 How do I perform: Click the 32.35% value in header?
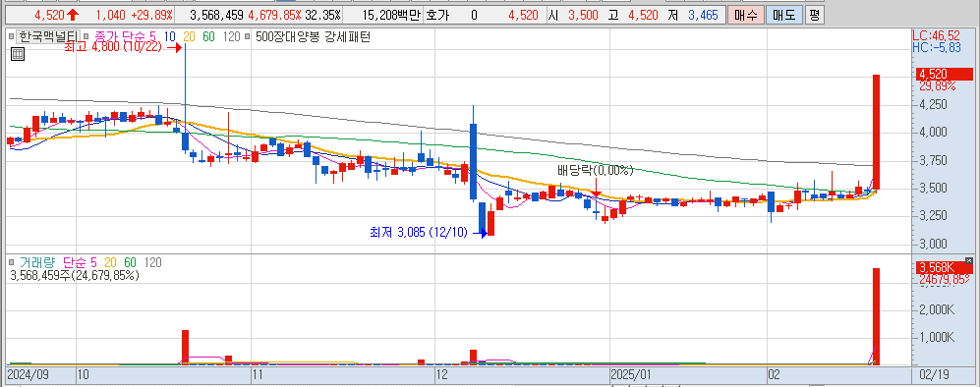point(322,15)
